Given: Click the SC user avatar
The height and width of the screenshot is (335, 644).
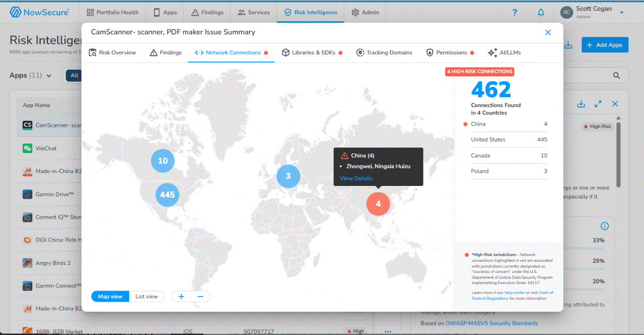Looking at the screenshot, I should [x=567, y=12].
